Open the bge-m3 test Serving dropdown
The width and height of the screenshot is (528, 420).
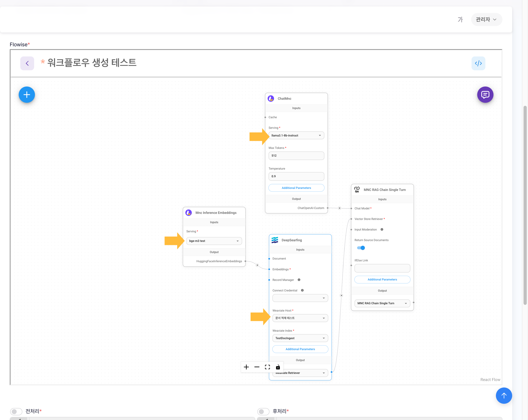(x=214, y=241)
